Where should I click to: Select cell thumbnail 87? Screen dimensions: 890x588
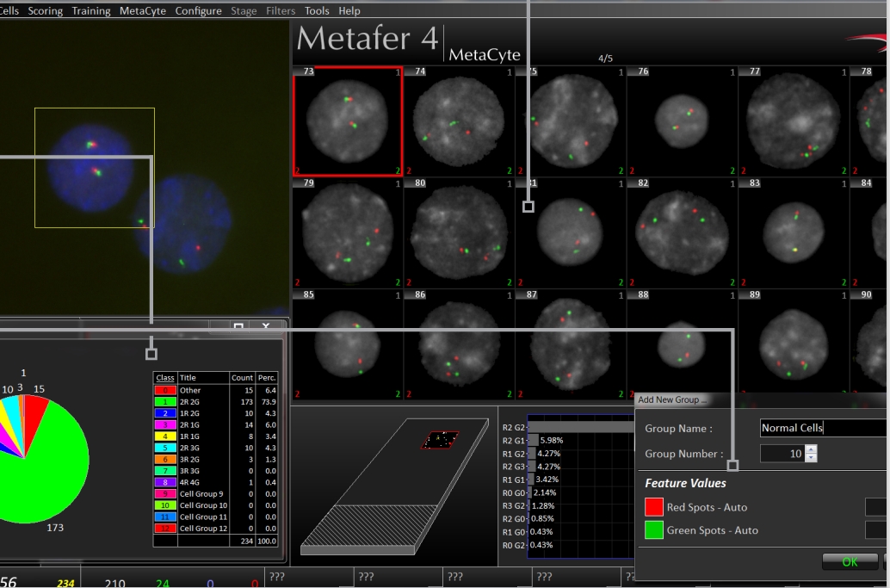pos(571,344)
